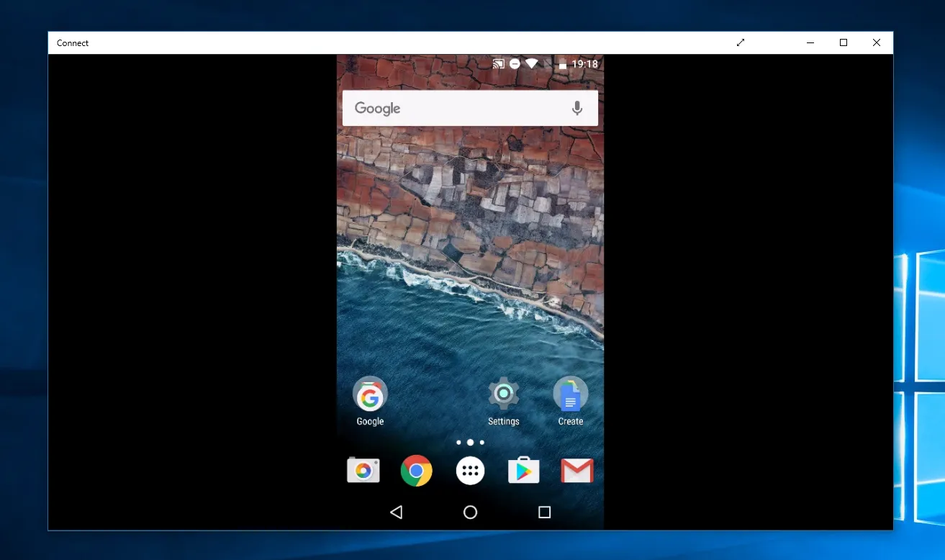Image resolution: width=945 pixels, height=560 pixels.
Task: Click the Settings label text
Action: click(x=504, y=422)
